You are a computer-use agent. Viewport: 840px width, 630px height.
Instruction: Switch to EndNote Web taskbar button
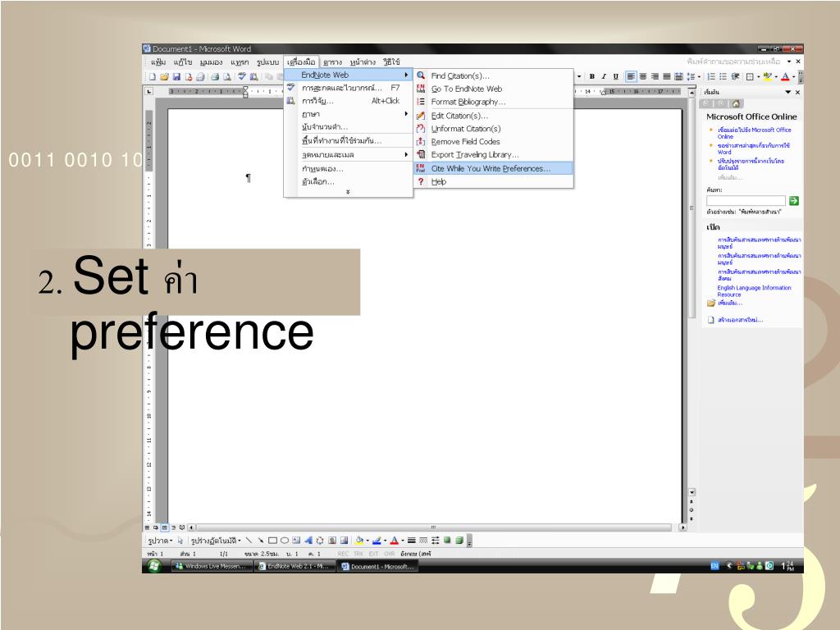click(x=293, y=566)
